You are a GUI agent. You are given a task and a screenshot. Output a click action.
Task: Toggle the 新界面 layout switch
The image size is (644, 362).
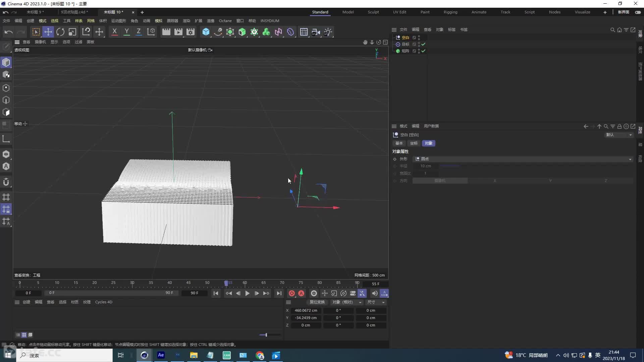click(638, 12)
